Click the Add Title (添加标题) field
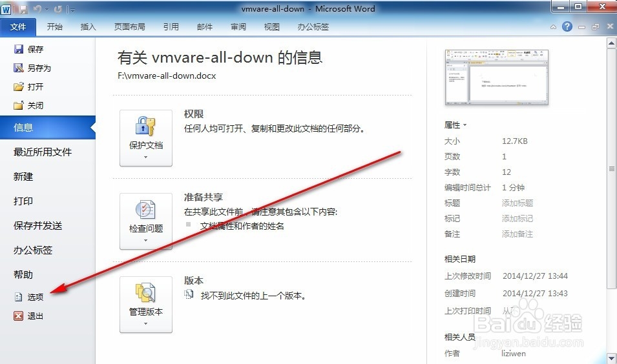Image resolution: width=617 pixels, height=364 pixels. coord(518,203)
